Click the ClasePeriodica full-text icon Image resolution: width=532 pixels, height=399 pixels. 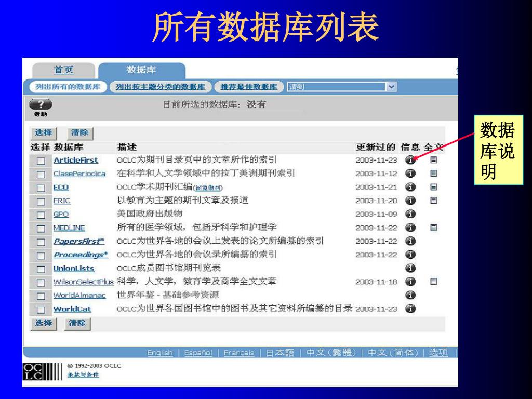[x=434, y=174]
